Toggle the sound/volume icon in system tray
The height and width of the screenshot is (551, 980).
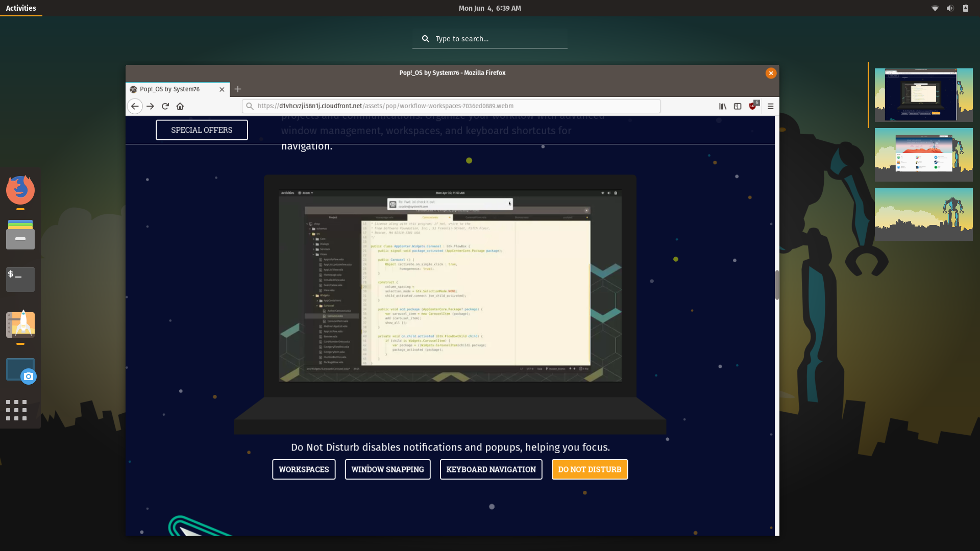pyautogui.click(x=950, y=8)
